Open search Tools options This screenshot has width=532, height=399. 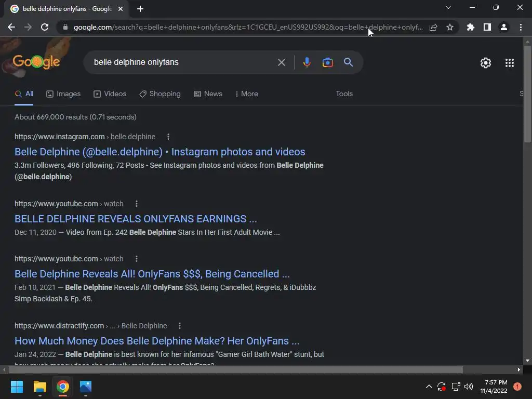344,94
